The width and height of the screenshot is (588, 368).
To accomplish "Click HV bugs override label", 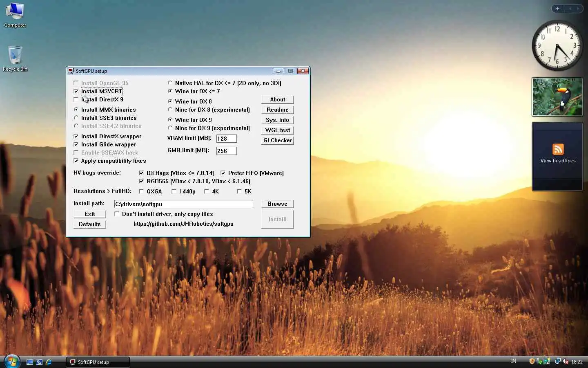I will (97, 173).
